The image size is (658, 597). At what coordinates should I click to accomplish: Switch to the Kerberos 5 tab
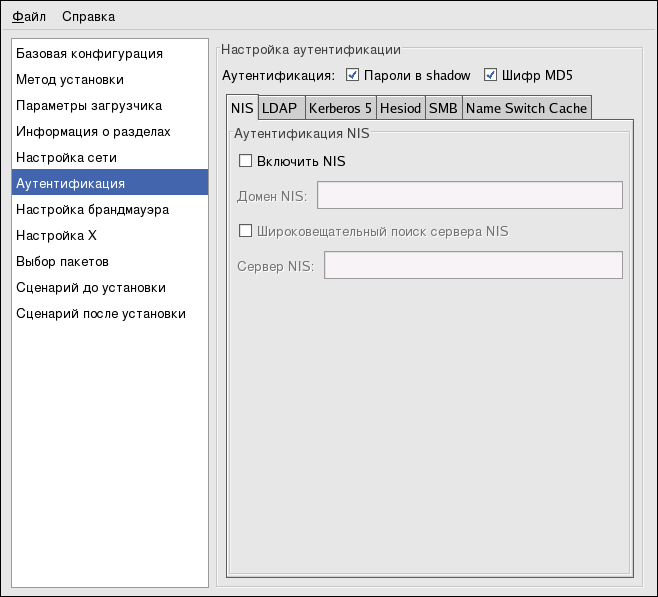click(339, 108)
